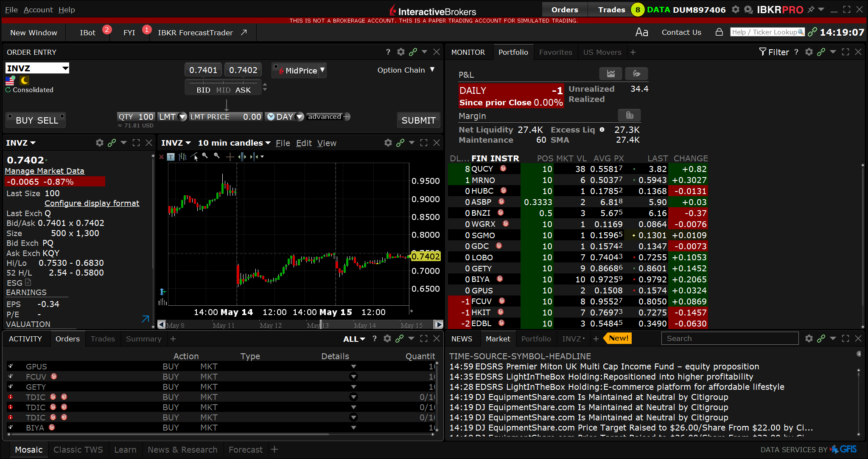The height and width of the screenshot is (459, 868).
Task: Click the SUBMIT order button
Action: (418, 120)
